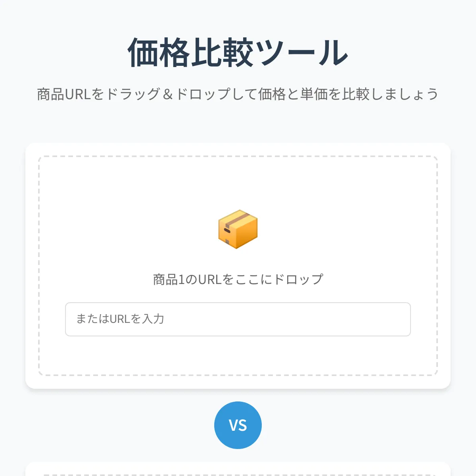Click the 商品1のURLをここにドロップ label

pyautogui.click(x=238, y=278)
